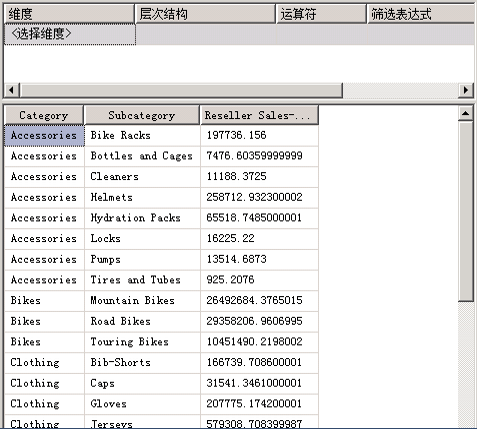Select the Bike Racks cell

point(142,136)
